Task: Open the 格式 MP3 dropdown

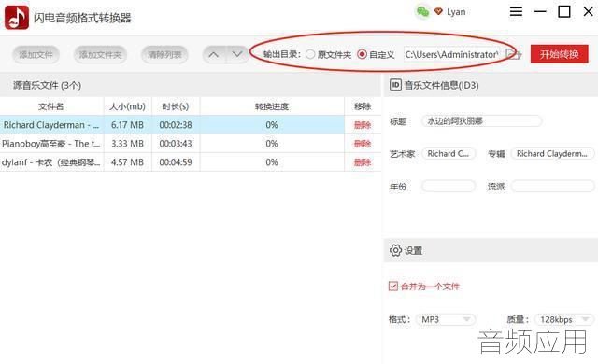Action: point(446,319)
